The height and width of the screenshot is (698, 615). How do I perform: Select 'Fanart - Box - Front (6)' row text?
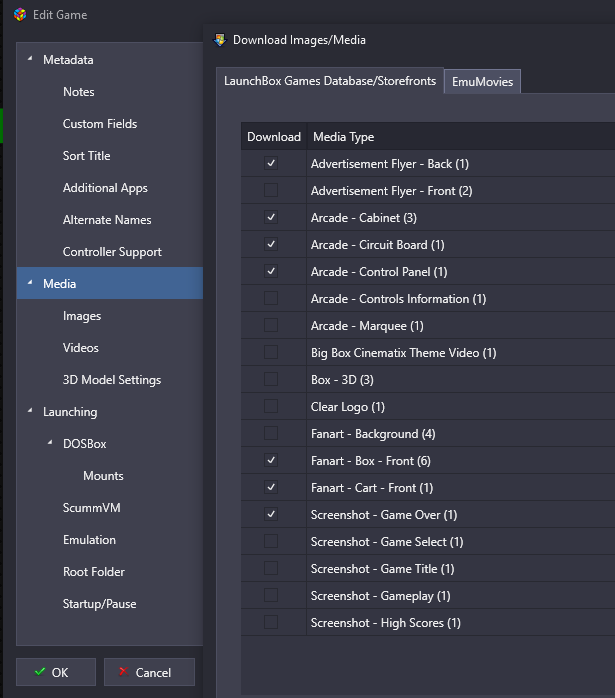point(371,461)
